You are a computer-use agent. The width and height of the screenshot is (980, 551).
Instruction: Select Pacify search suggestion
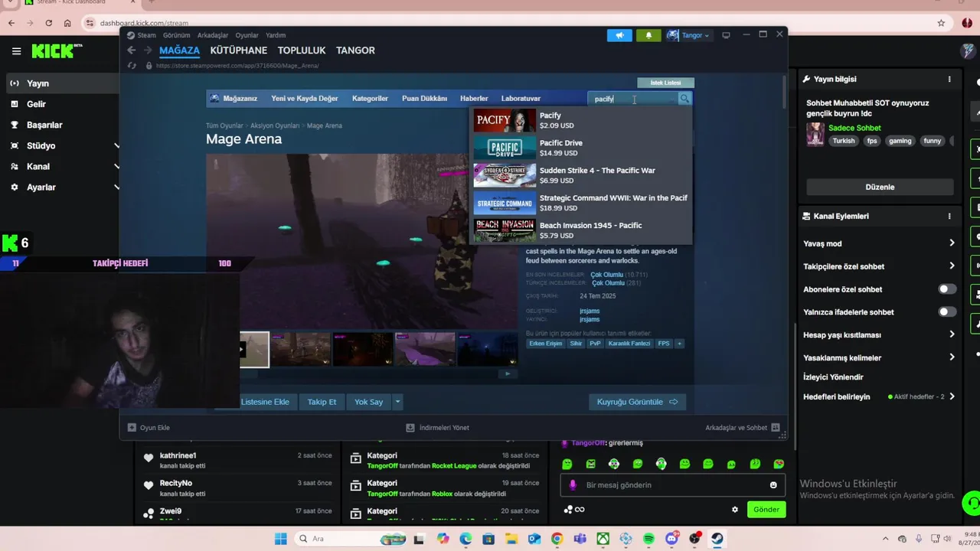(581, 120)
